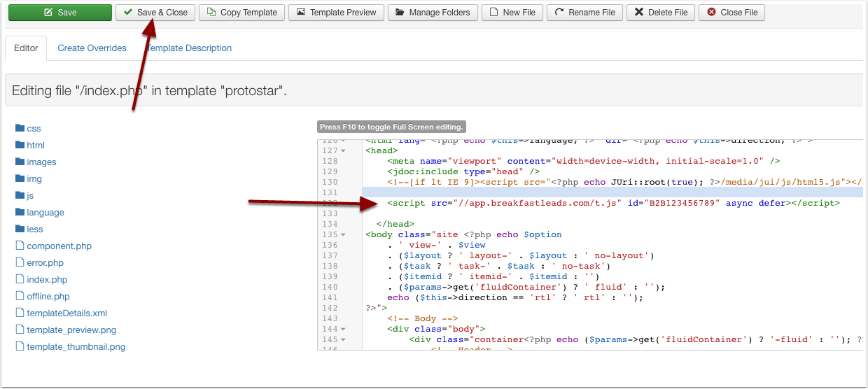
Task: Click the jdoc:include head line
Action: pyautogui.click(x=463, y=171)
